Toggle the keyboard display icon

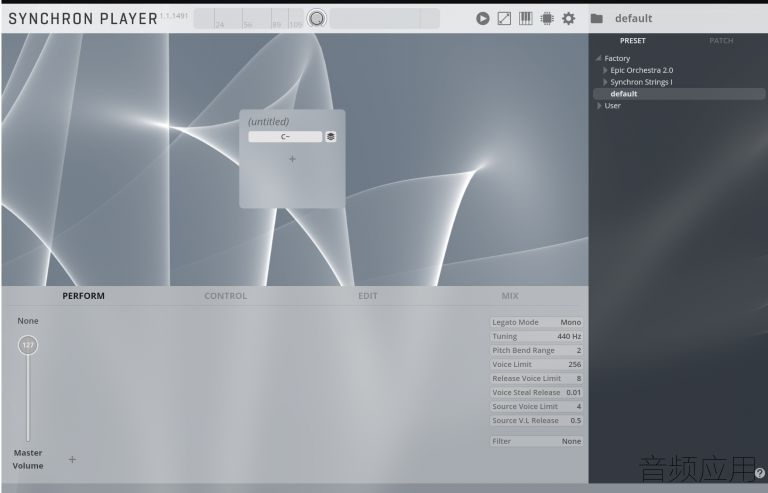click(526, 19)
